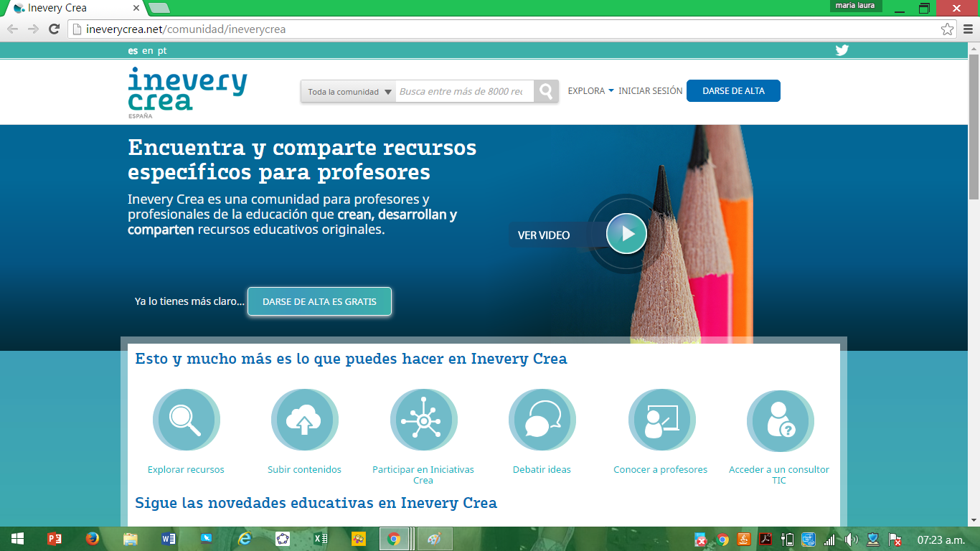Click the Action Center flag icon
980x551 pixels.
click(895, 540)
